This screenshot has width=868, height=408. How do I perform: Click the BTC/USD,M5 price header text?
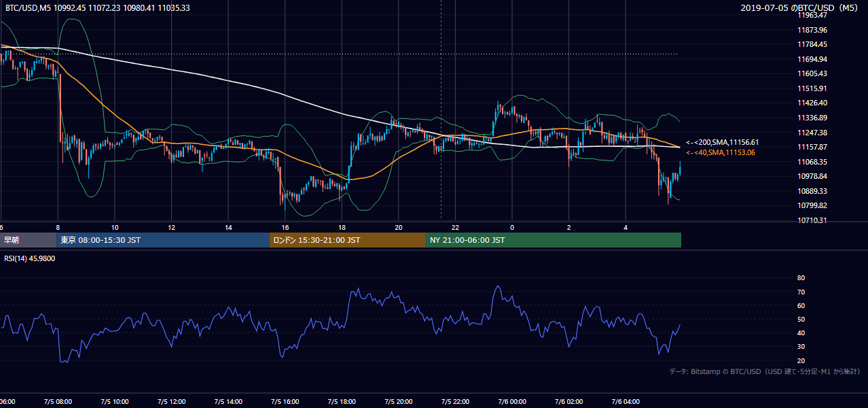click(x=98, y=7)
